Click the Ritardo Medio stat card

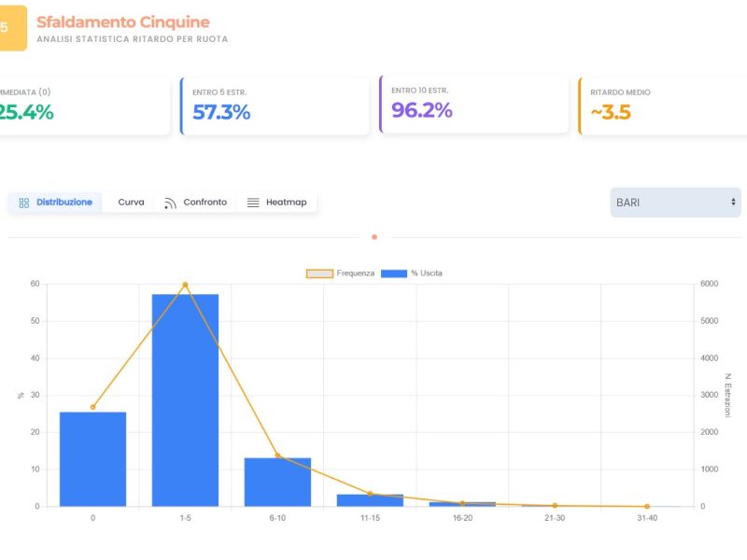point(663,105)
